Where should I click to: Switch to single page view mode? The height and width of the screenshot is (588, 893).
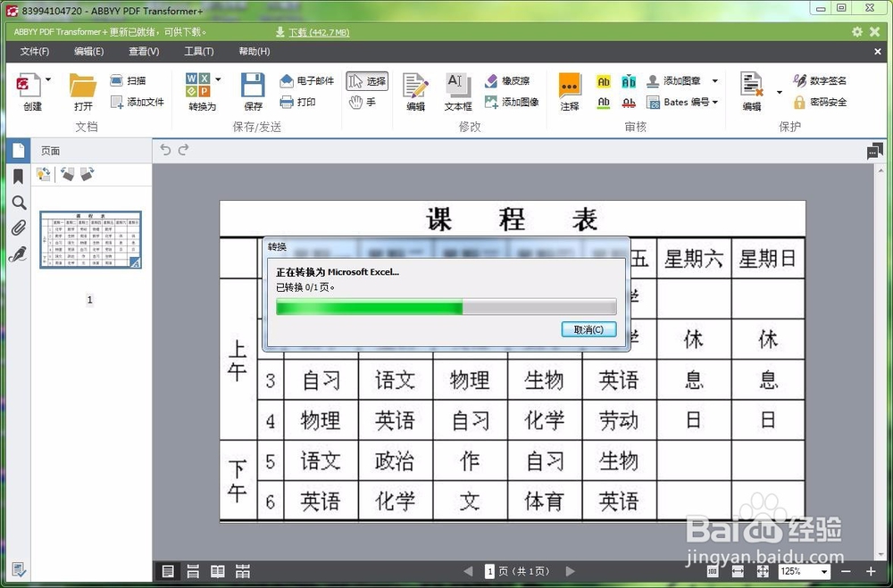(x=168, y=571)
